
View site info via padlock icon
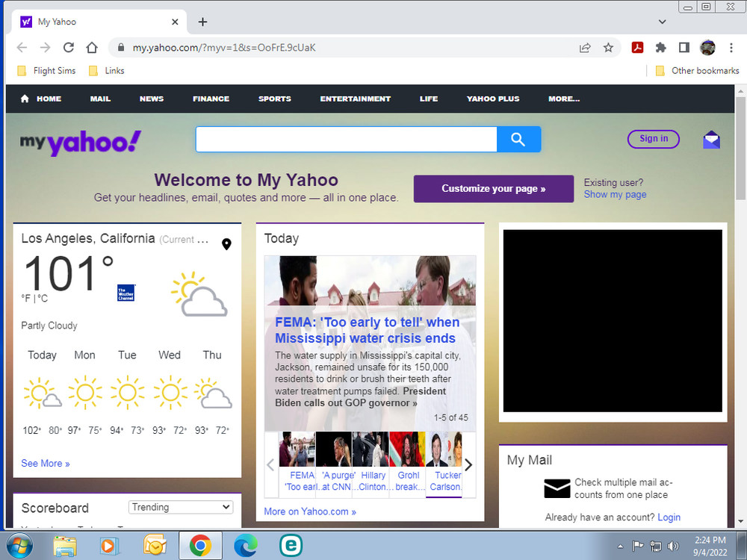[x=121, y=47]
